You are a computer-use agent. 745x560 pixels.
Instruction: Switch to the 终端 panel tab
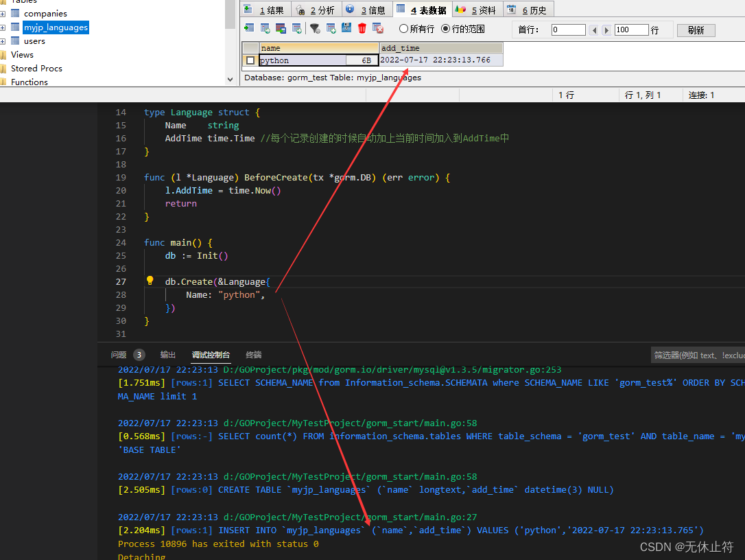(254, 355)
